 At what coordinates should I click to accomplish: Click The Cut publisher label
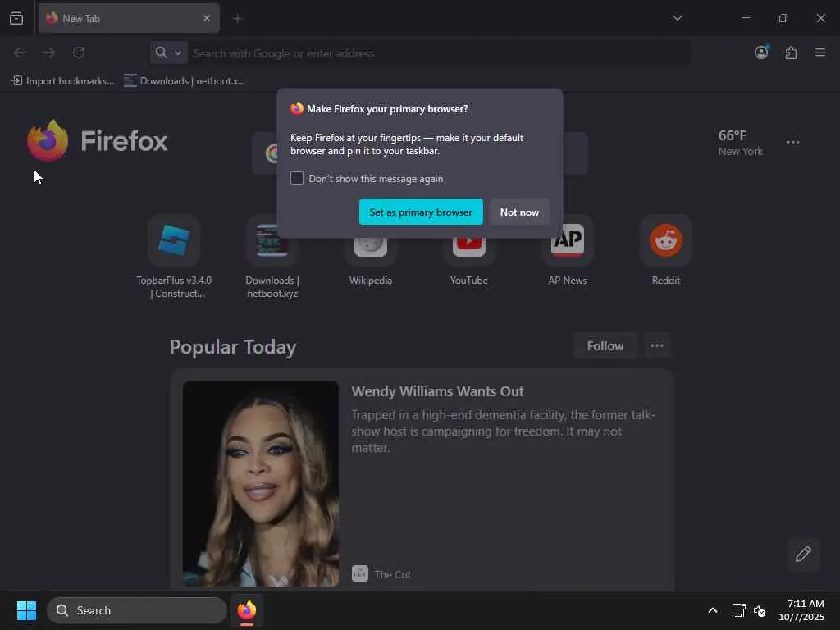(393, 574)
